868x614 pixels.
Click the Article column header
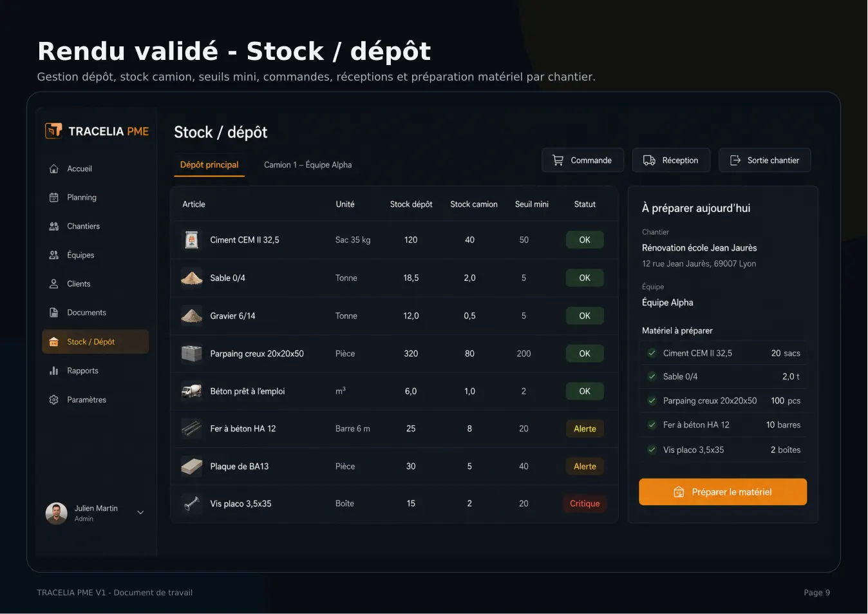tap(194, 204)
